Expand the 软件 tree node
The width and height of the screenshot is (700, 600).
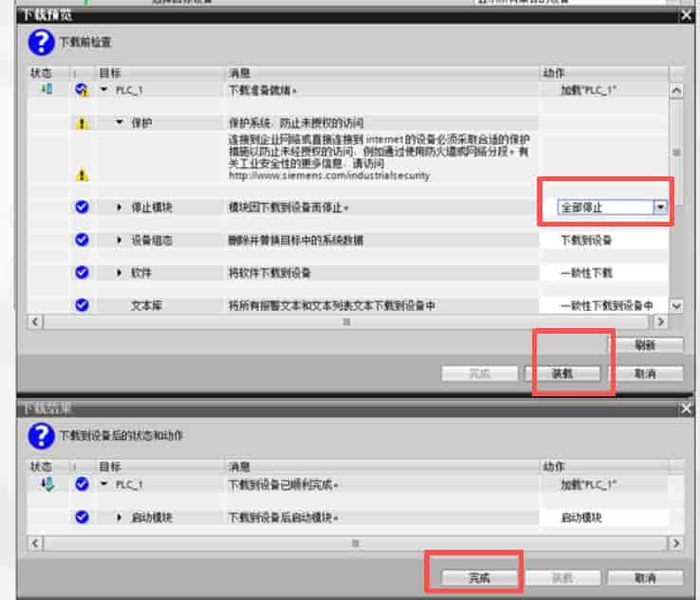point(120,273)
